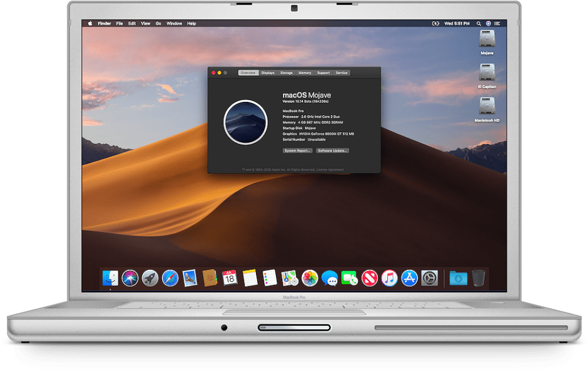Open the Apple menu
Screen dimensions: 588x371
coord(90,23)
